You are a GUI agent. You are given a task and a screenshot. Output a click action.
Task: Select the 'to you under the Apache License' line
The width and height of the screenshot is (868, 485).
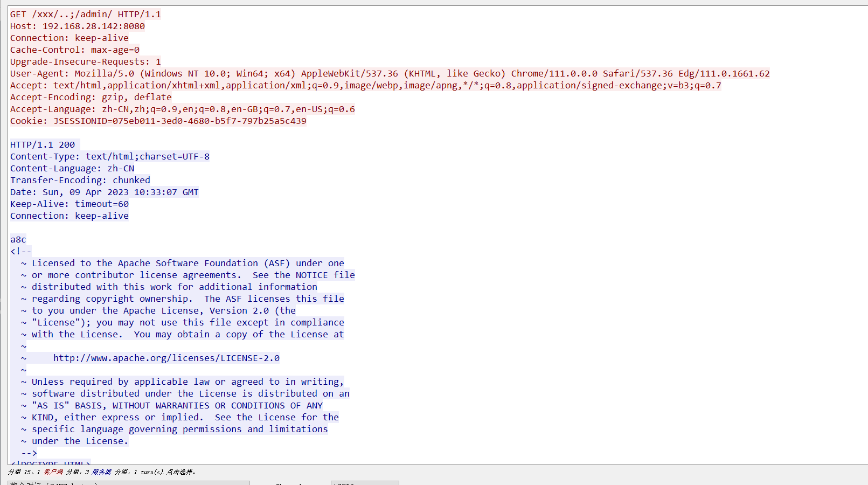pyautogui.click(x=158, y=310)
